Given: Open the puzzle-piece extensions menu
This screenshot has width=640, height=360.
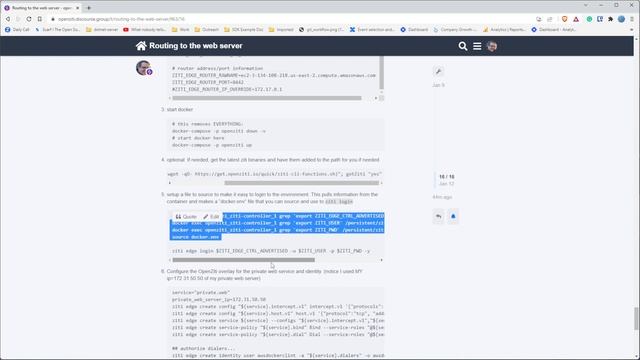Looking at the screenshot, I should click(x=611, y=19).
